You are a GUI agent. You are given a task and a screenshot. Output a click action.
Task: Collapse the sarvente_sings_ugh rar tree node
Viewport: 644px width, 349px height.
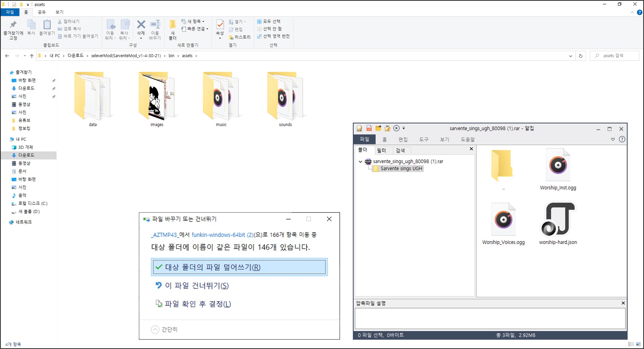(360, 161)
